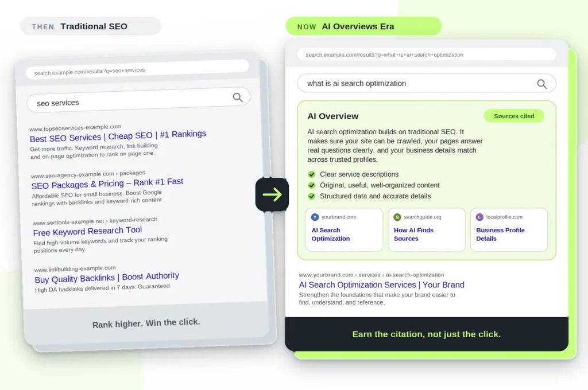Click www.yourbrand.com services breadcrumb URL
588x390 pixels.
point(372,275)
